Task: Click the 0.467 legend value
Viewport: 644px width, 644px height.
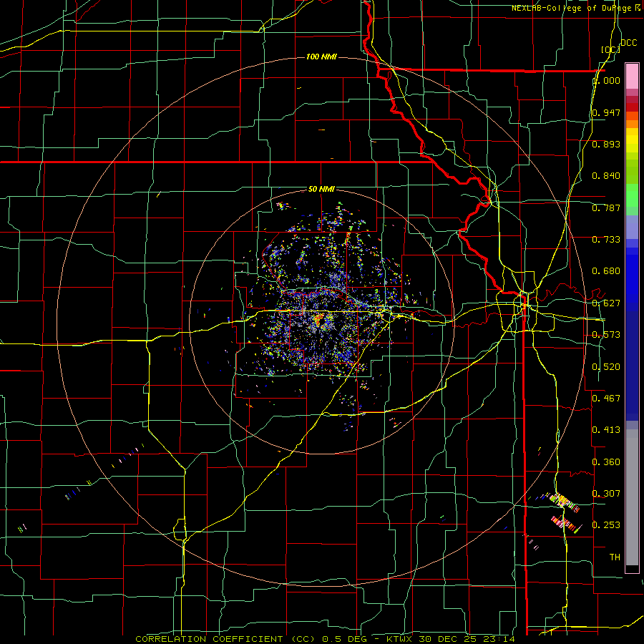Action: [607, 399]
